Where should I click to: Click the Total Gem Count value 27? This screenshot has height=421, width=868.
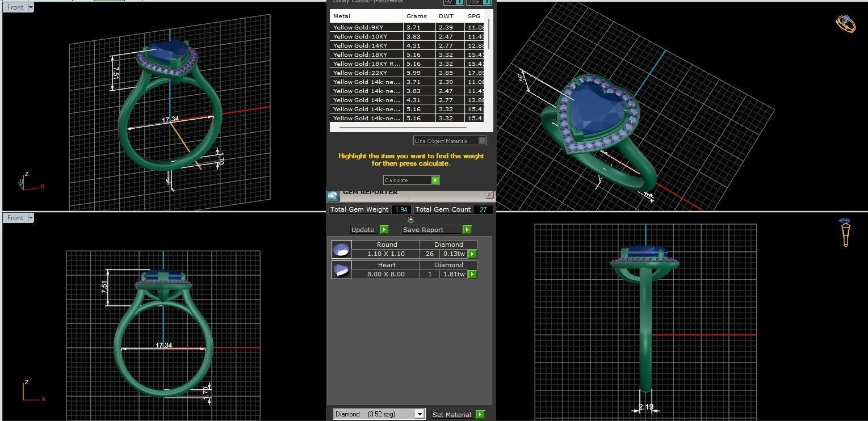coord(483,209)
